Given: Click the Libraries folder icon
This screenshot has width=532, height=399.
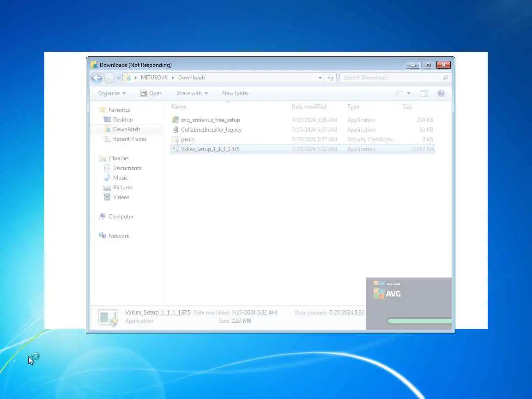Looking at the screenshot, I should (102, 158).
